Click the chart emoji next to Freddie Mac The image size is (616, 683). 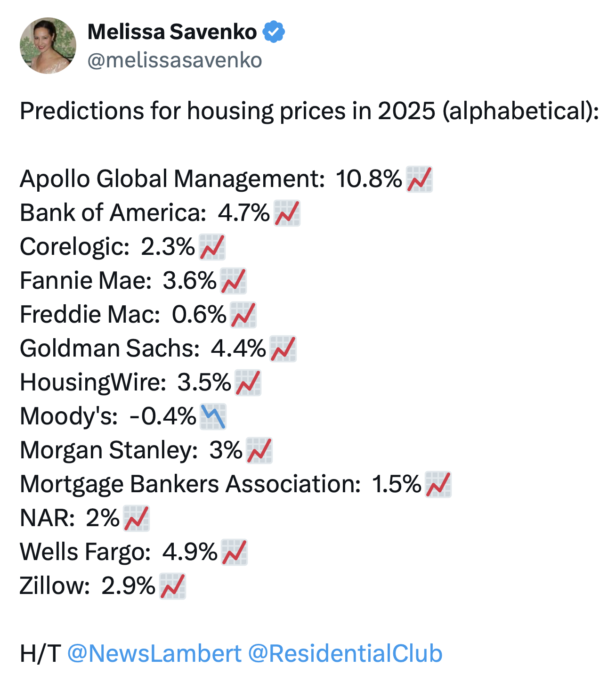[243, 315]
